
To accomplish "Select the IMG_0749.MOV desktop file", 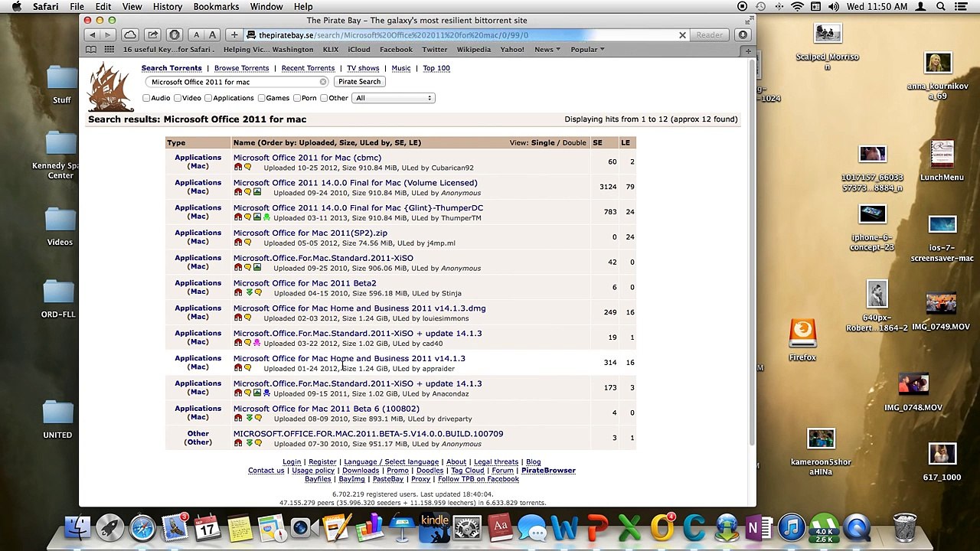I will tap(941, 311).
